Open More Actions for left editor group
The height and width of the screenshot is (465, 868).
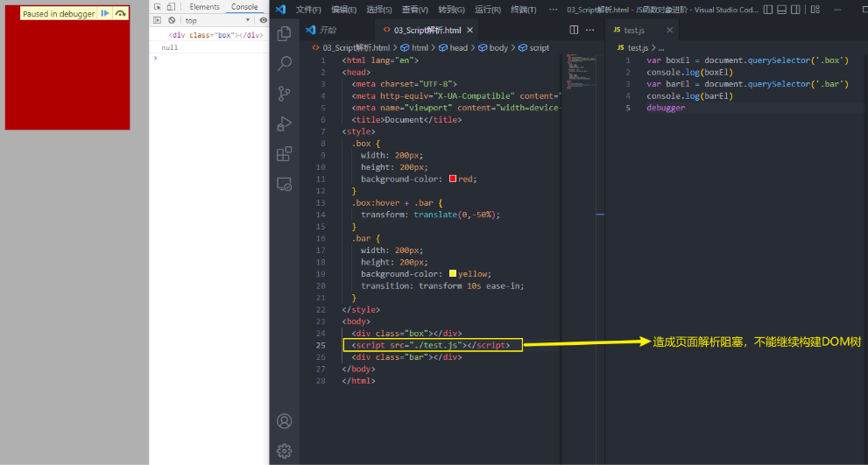[x=590, y=30]
